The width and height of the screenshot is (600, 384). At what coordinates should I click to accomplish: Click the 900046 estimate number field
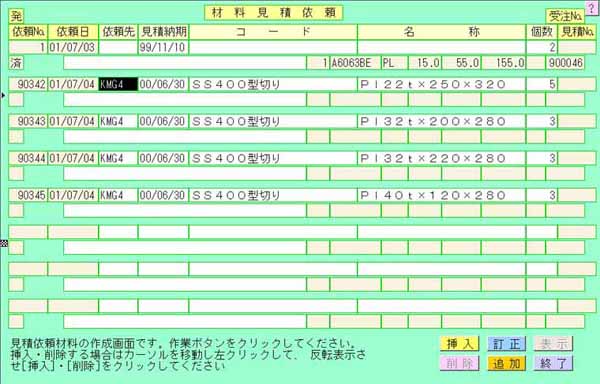click(x=565, y=63)
